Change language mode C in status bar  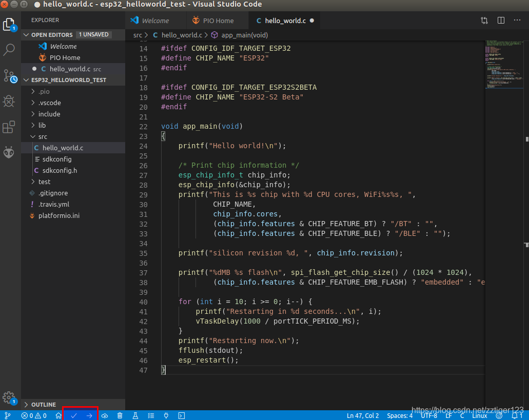462,415
